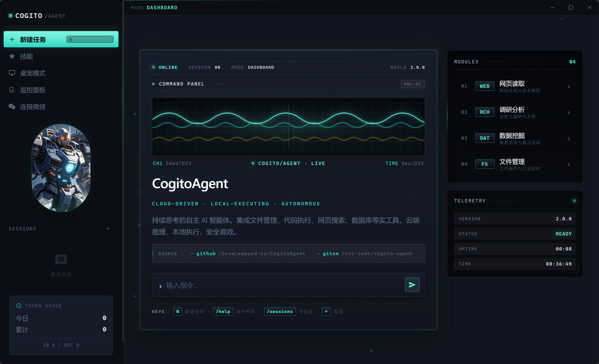599x364 pixels.
Task: Click the BUILD 2.0.0 label
Action: pos(408,67)
